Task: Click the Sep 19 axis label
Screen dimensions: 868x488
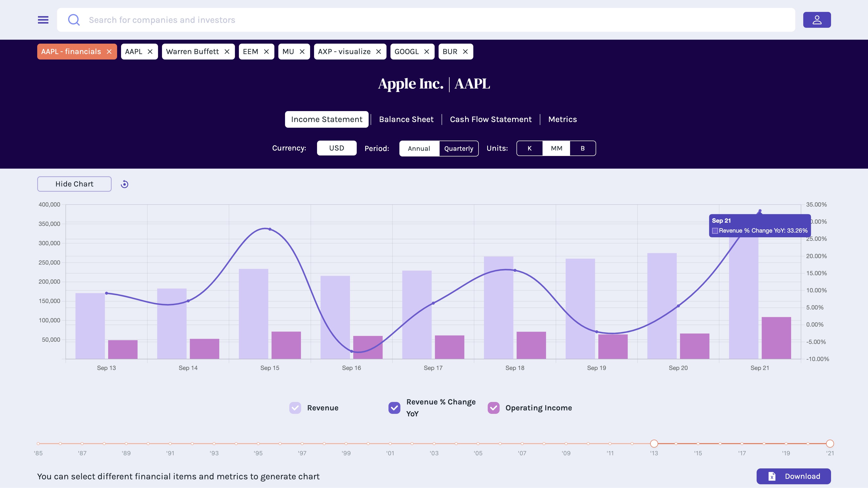Action: pyautogui.click(x=596, y=368)
